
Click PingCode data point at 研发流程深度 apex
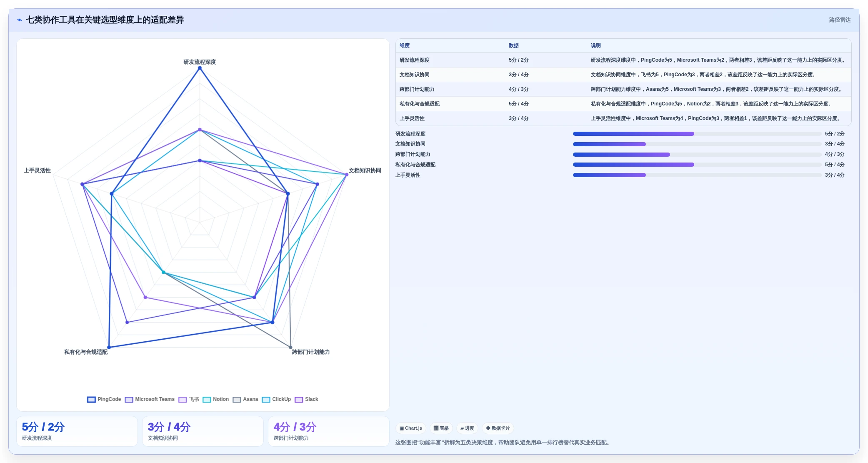(x=200, y=68)
